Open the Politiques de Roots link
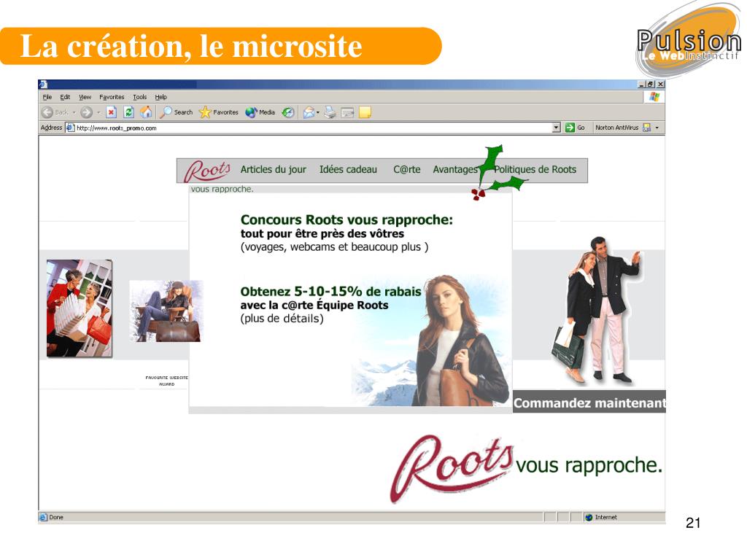This screenshot has height=560, width=747. (x=535, y=169)
